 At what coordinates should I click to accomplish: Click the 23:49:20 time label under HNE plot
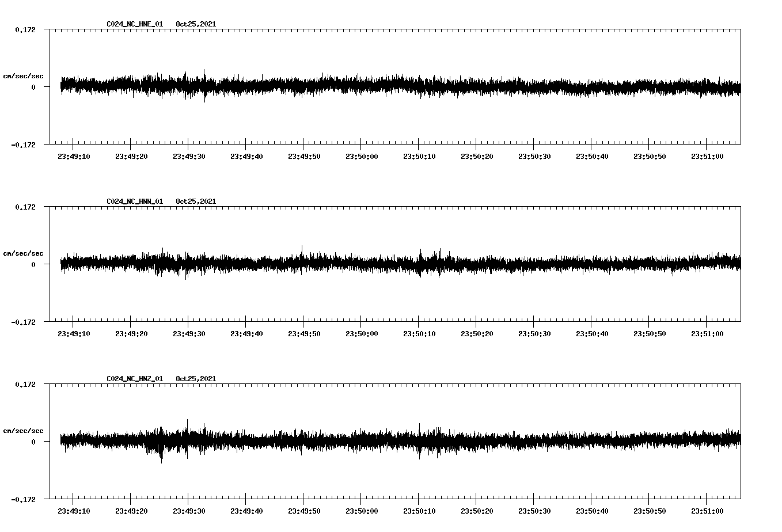pyautogui.click(x=131, y=156)
